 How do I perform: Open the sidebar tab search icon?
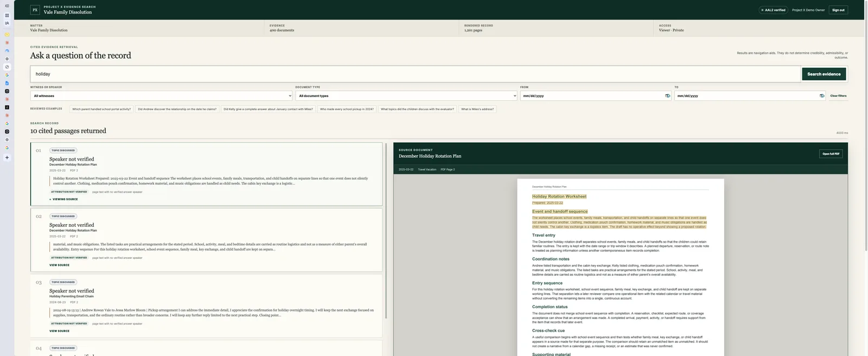[7, 23]
